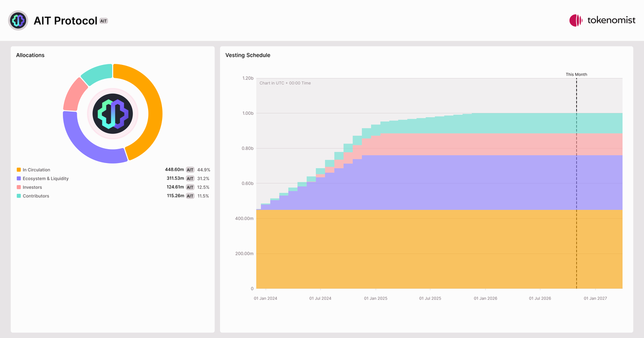Click the 01 Jan 2024 x-axis label

coord(266,298)
